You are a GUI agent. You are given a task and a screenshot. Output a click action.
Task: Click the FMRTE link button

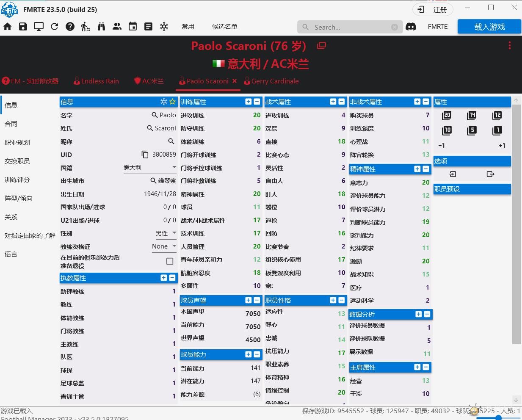point(438,26)
